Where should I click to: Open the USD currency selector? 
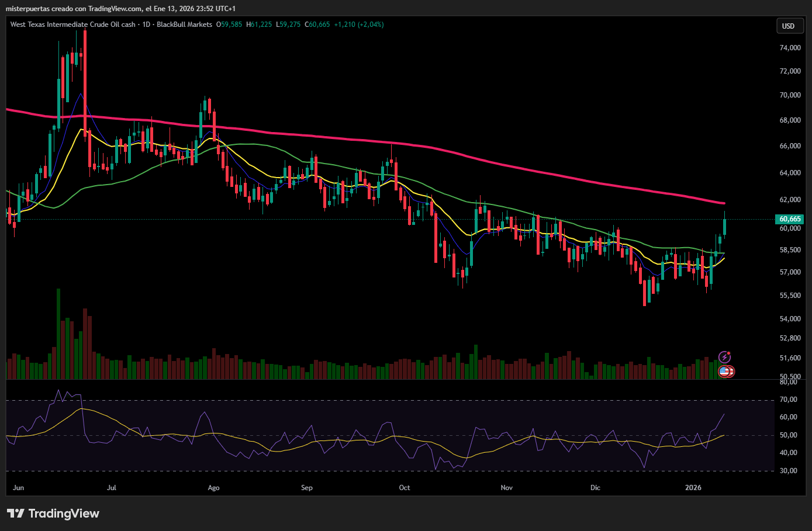pyautogui.click(x=789, y=26)
